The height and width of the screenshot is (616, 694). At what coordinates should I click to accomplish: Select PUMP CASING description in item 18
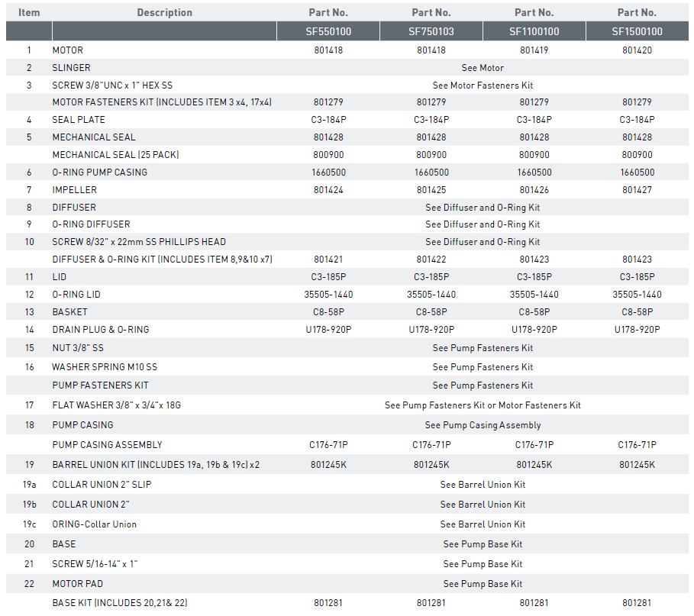pyautogui.click(x=82, y=425)
